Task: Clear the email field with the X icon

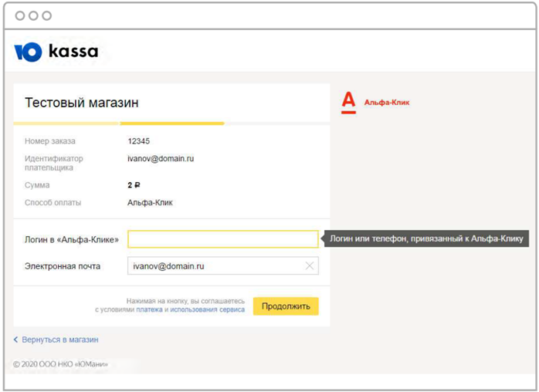Action: coord(310,266)
